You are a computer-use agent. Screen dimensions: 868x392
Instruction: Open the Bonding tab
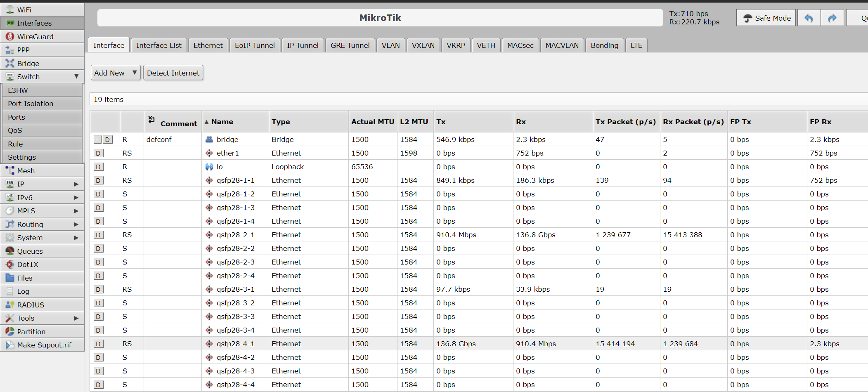coord(604,45)
